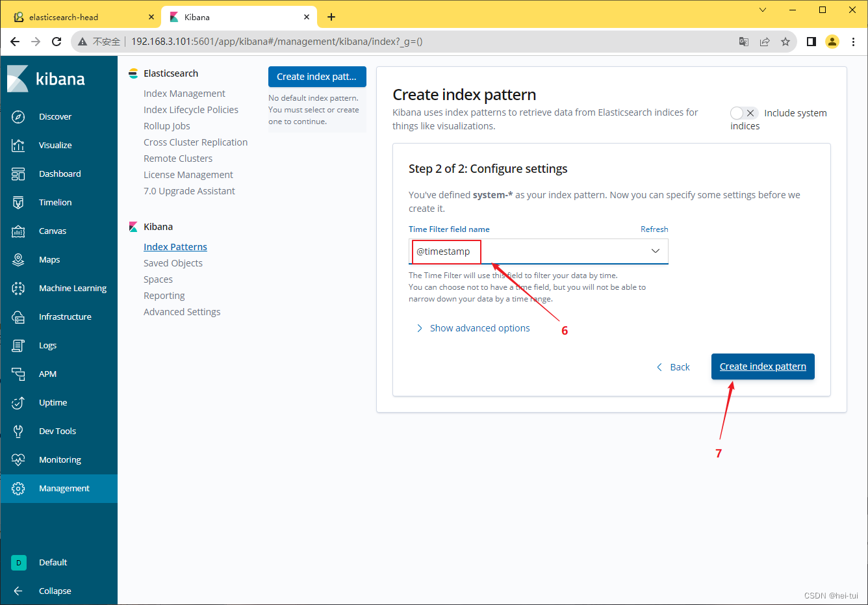The width and height of the screenshot is (868, 605).
Task: Open Spaces settings
Action: point(158,279)
